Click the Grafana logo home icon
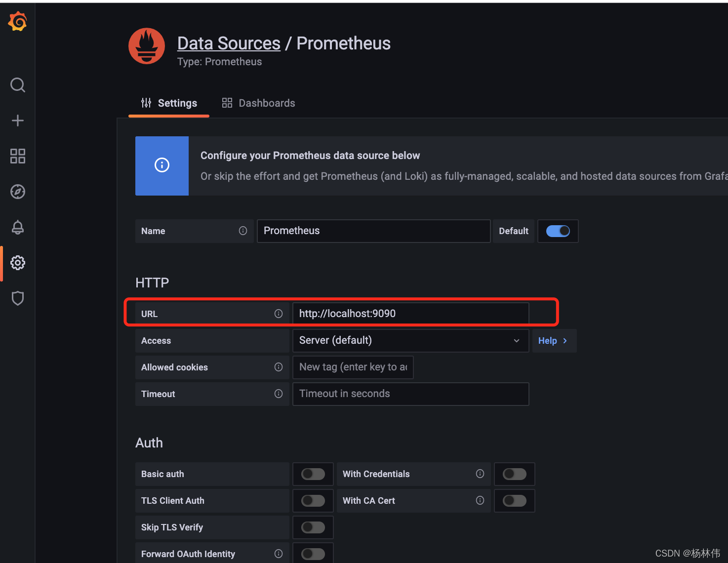 [x=18, y=22]
